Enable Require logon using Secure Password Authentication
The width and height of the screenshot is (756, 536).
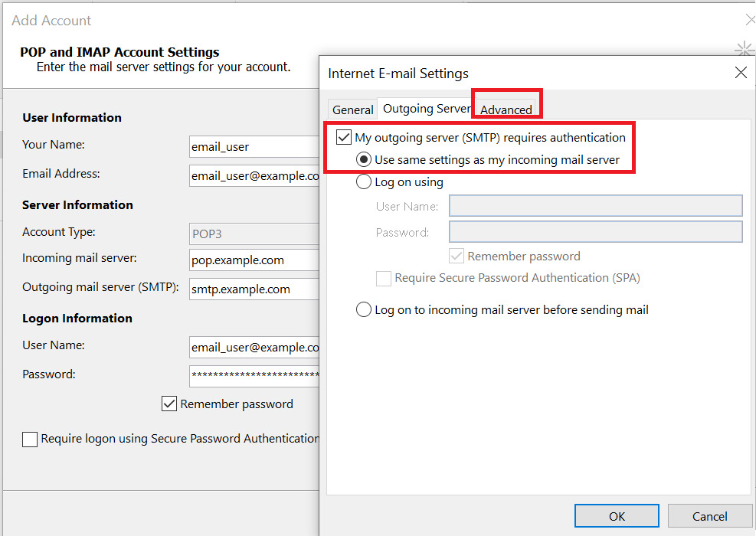coord(30,439)
